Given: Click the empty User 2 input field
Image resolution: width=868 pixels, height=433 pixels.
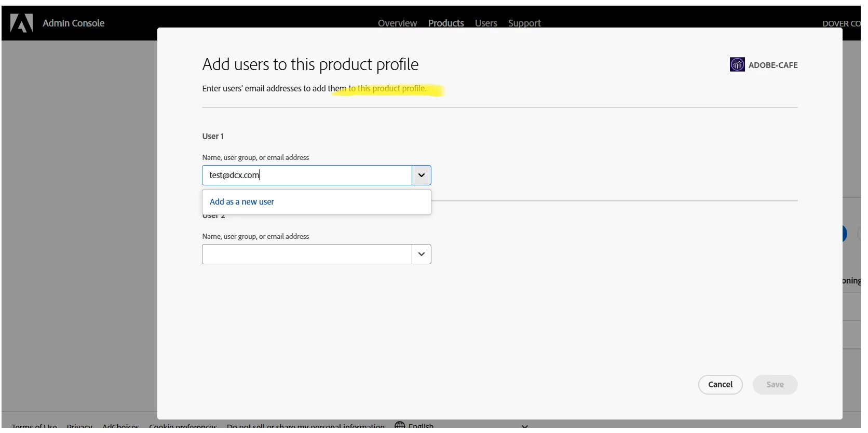Looking at the screenshot, I should coord(307,254).
